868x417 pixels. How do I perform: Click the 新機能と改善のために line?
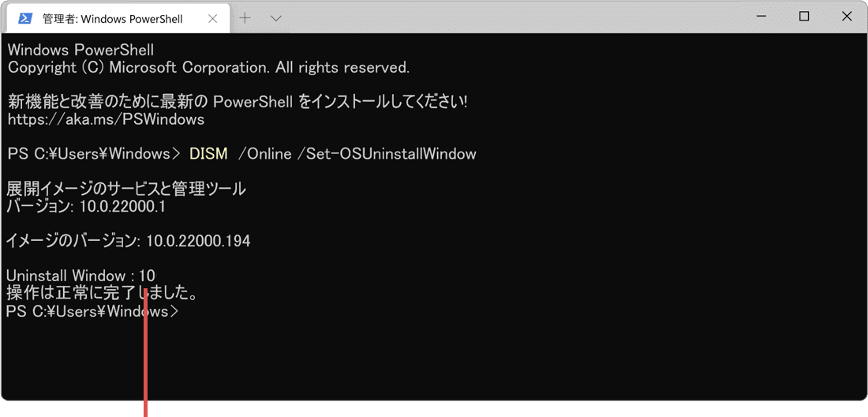pyautogui.click(x=237, y=102)
